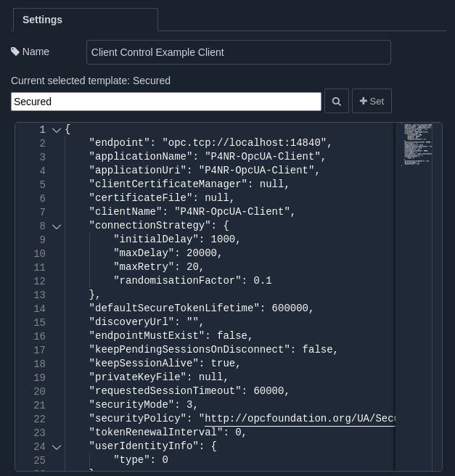This screenshot has height=476, width=455.
Task: Click the tag icon beside Name
Action: pos(15,52)
